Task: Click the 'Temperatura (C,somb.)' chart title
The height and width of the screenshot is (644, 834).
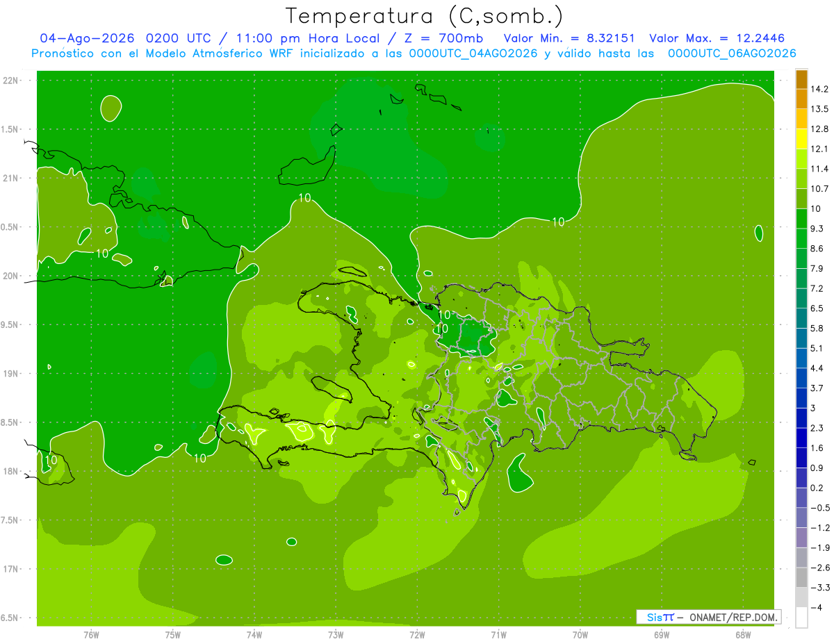Action: point(424,17)
